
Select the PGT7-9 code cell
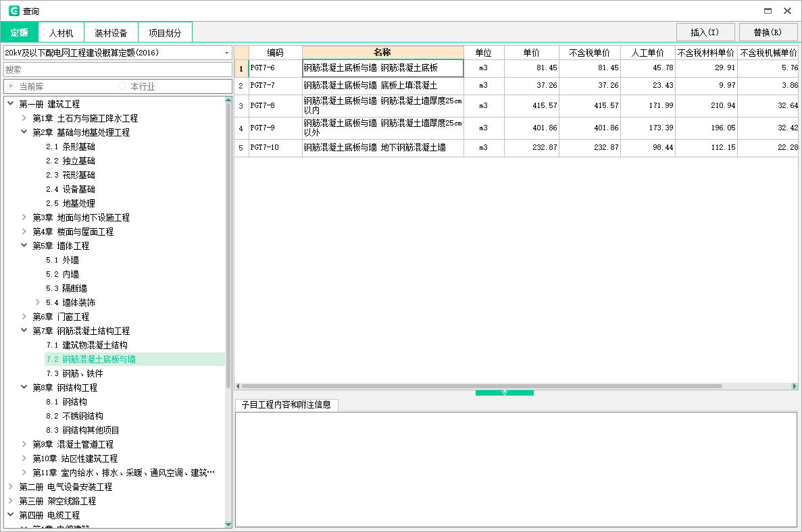(x=275, y=128)
